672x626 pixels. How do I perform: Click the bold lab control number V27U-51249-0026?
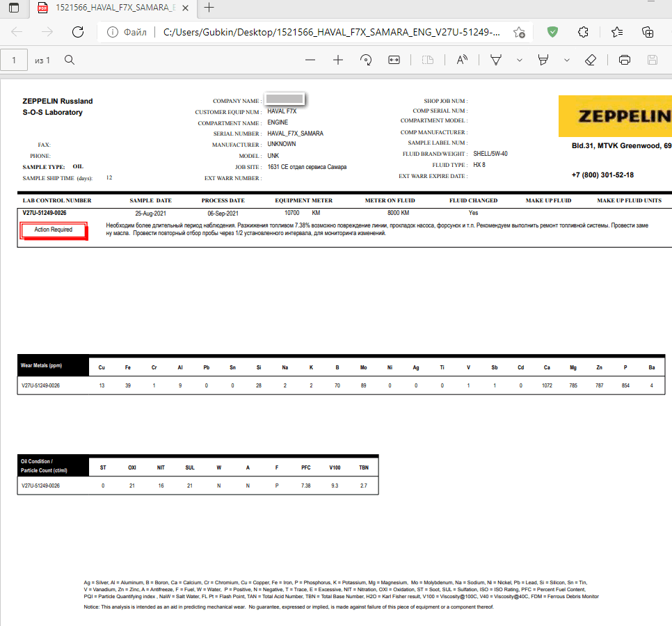[x=45, y=213]
